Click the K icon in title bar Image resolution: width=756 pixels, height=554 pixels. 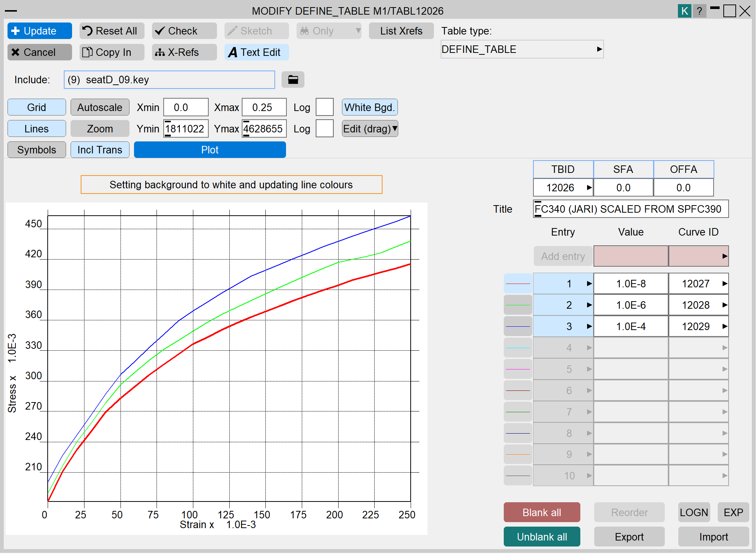click(x=684, y=11)
